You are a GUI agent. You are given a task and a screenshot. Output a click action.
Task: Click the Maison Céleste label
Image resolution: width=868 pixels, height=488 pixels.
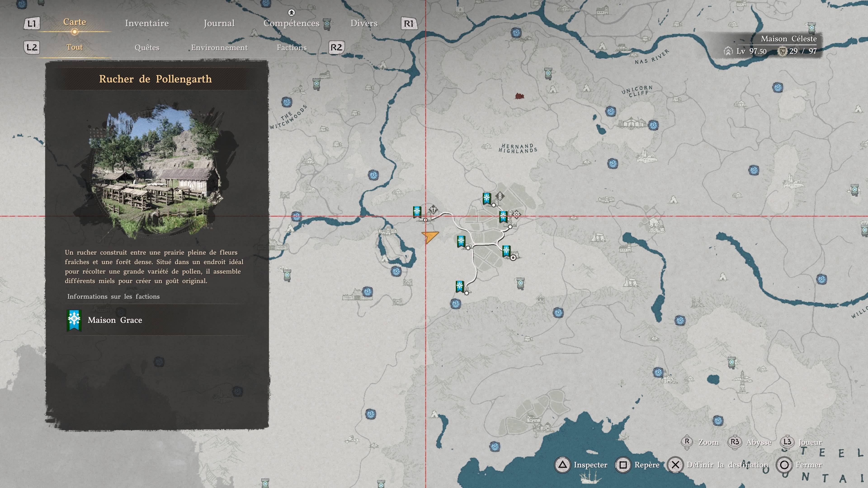788,39
